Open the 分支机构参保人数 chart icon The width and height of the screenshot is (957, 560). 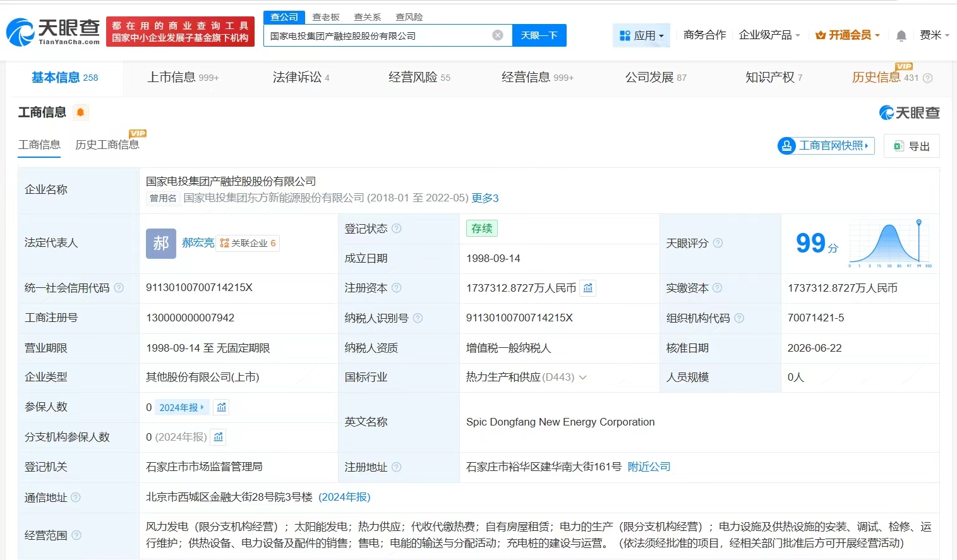coord(219,437)
